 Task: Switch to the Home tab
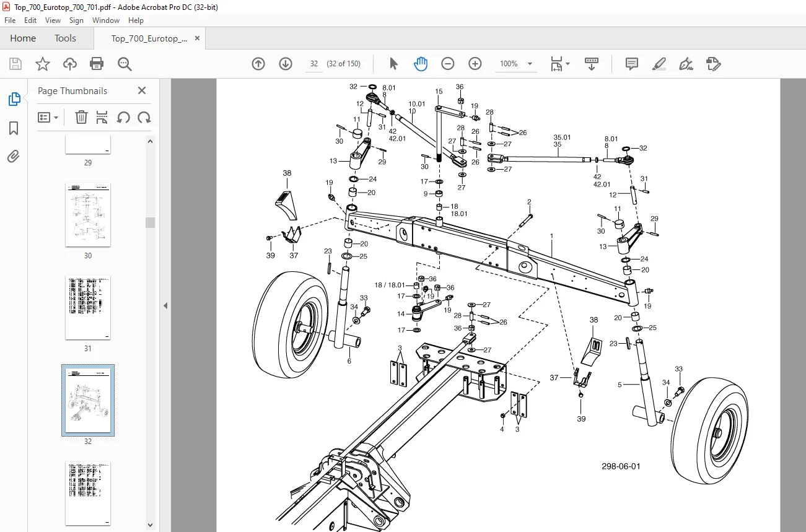coord(23,38)
